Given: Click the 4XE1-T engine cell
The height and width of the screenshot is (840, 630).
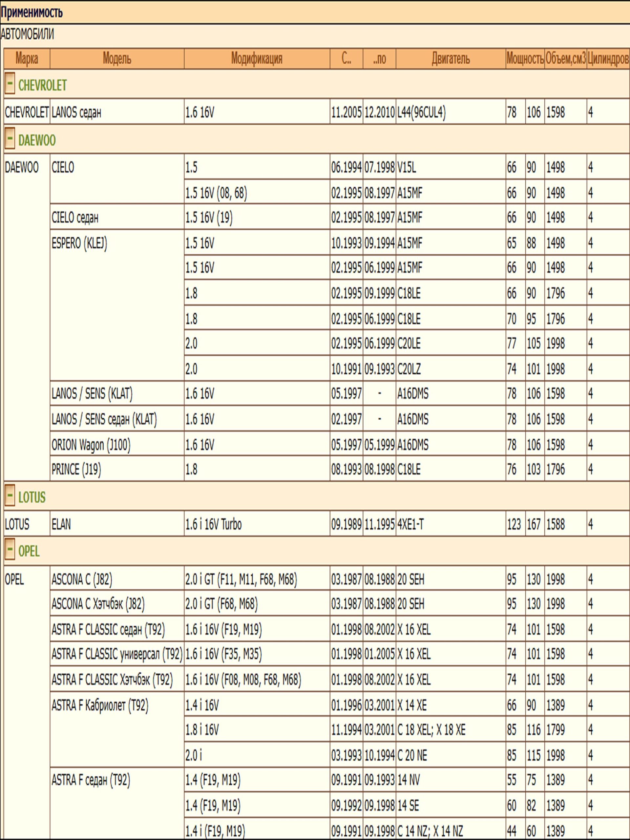Looking at the screenshot, I should [x=410, y=524].
